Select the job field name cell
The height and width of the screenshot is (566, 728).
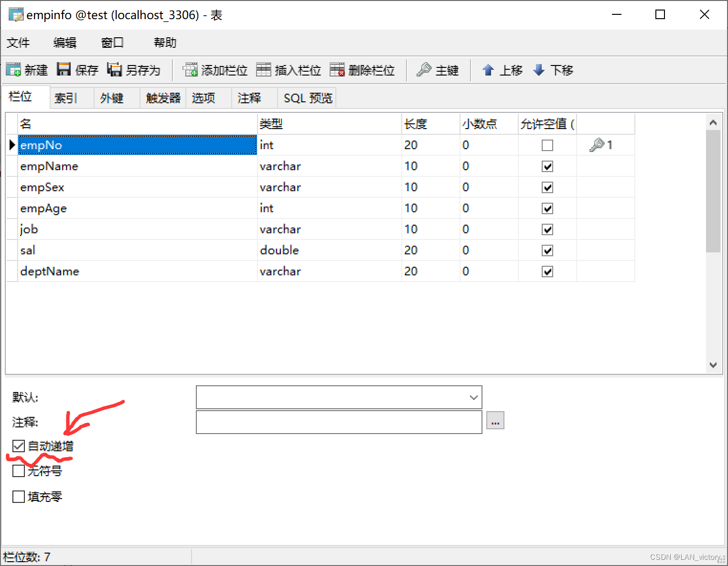[138, 229]
